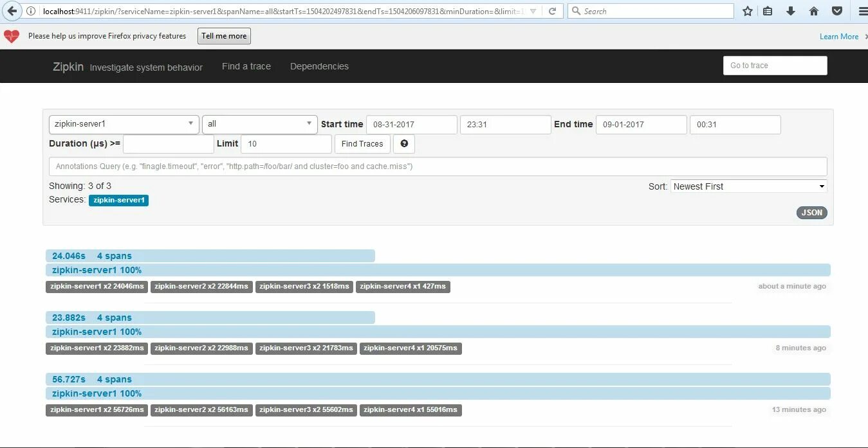Click zipkin-server2 x2 56163ms tag
868x448 pixels.
point(201,410)
